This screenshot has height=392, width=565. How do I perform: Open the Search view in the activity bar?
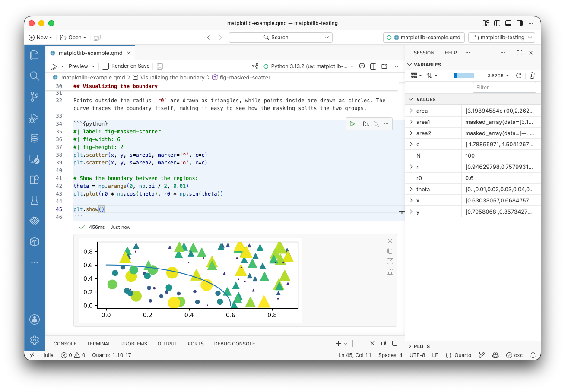35,76
